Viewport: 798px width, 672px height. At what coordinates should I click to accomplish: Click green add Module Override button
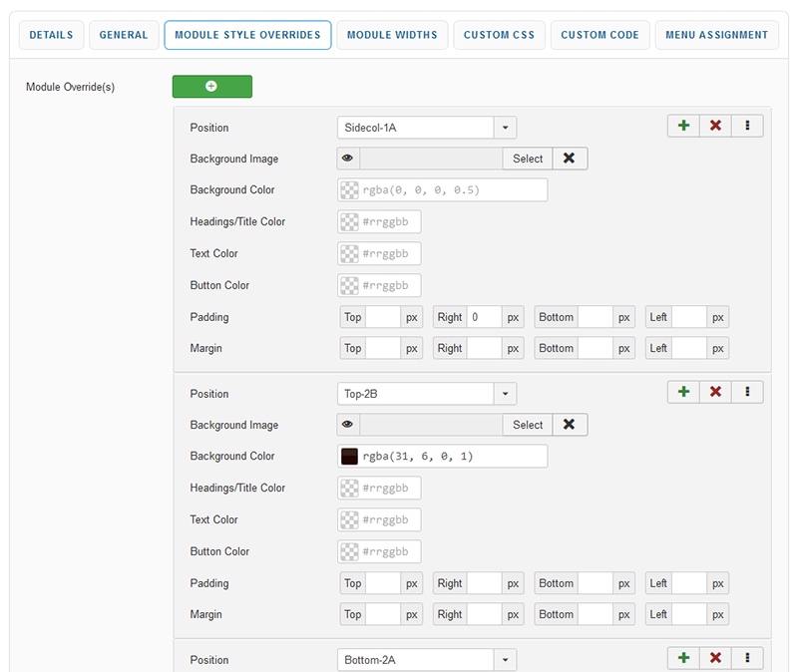(211, 87)
